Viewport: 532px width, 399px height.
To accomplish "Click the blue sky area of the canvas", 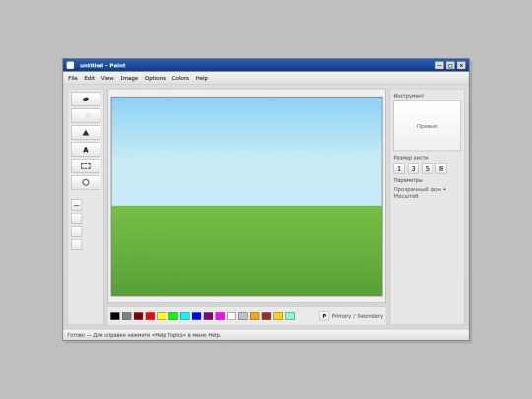I will coord(247,152).
